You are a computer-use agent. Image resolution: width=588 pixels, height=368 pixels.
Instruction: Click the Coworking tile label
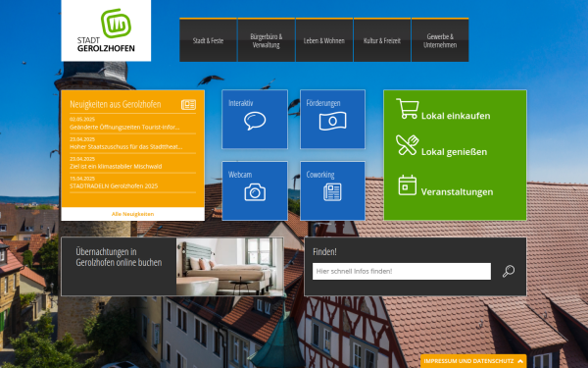pyautogui.click(x=320, y=175)
